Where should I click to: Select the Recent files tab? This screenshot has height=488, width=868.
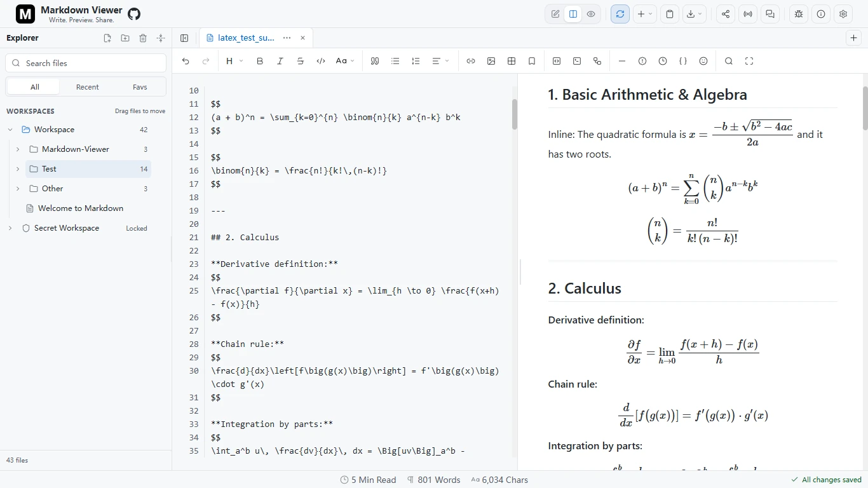pos(87,87)
